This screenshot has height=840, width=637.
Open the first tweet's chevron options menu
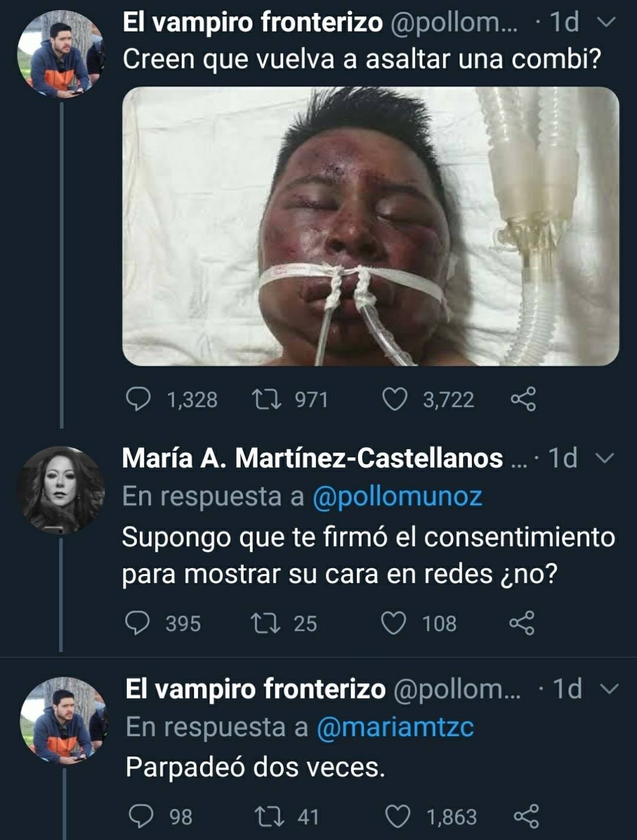[x=607, y=22]
